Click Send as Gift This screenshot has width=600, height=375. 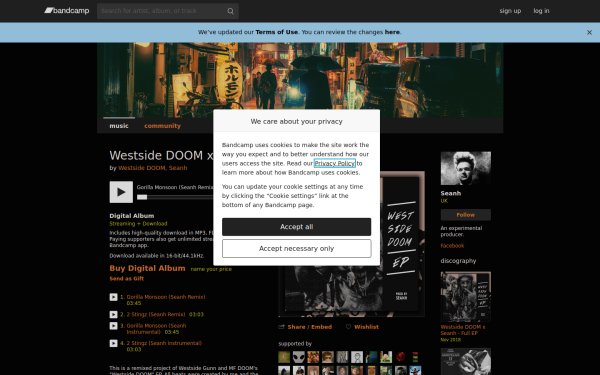coord(127,279)
